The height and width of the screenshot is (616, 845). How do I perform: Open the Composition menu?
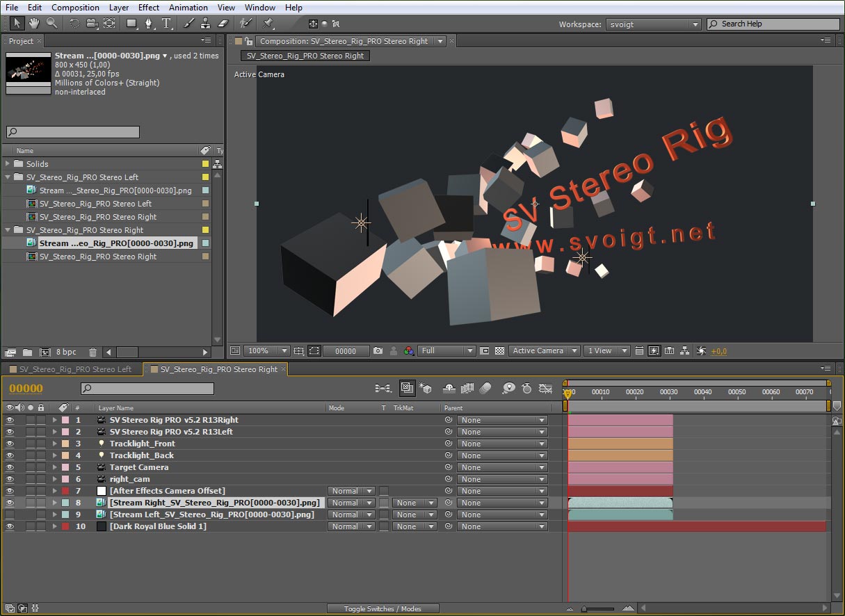pos(75,8)
